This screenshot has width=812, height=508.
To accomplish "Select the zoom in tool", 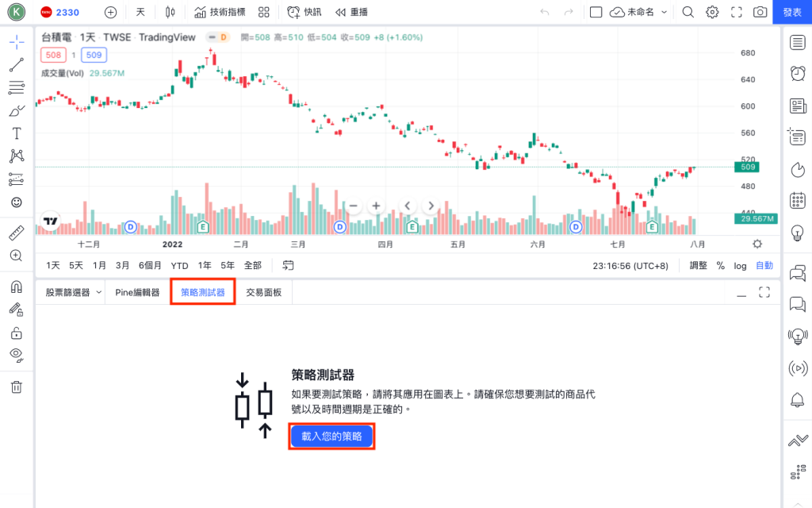I will coord(17,256).
